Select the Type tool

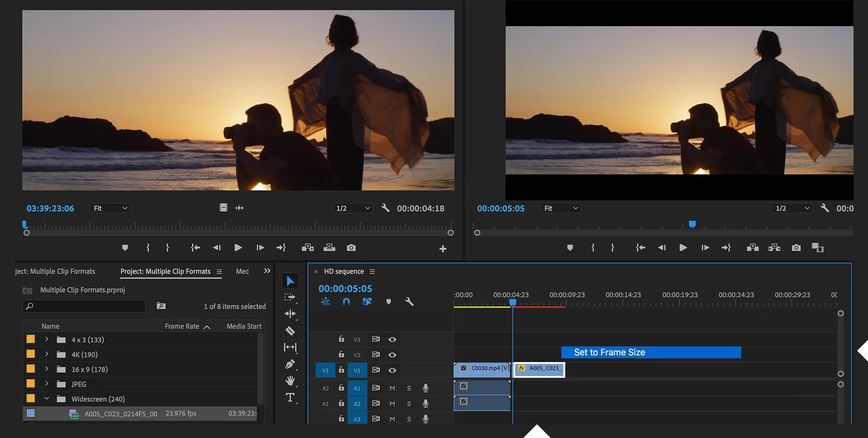(x=290, y=397)
